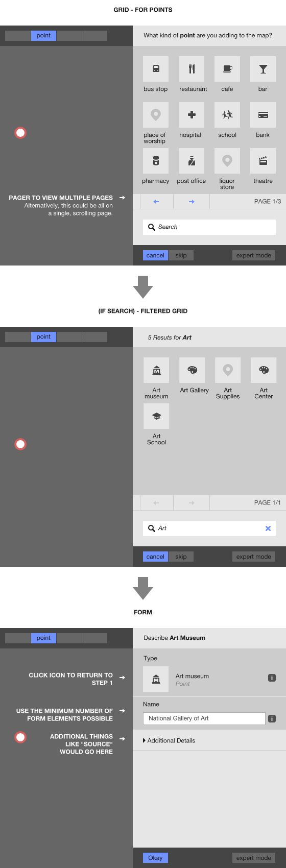Cancel adding point in the grid panel
The image size is (286, 868).
[155, 255]
